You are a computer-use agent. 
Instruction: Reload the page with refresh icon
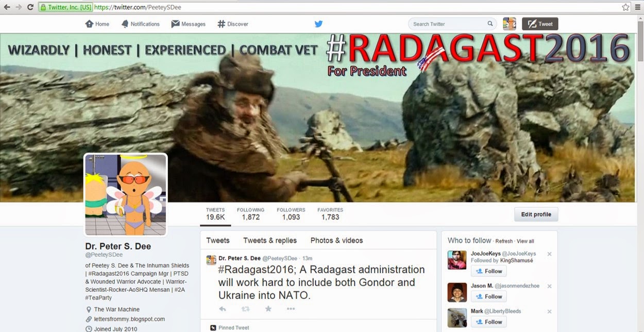(x=30, y=7)
